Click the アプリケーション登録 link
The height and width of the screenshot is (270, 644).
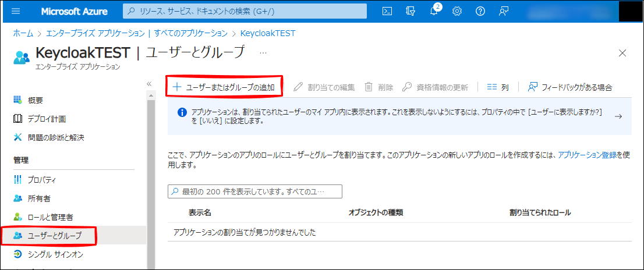(x=587, y=155)
